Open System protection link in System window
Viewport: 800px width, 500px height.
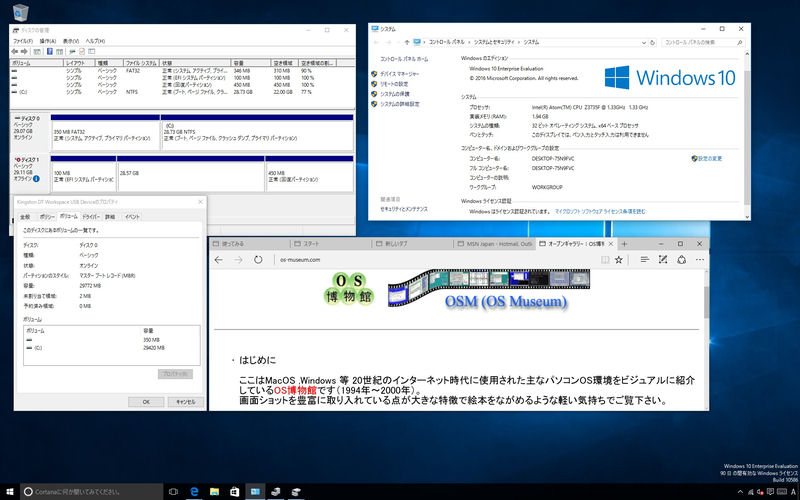tap(395, 94)
